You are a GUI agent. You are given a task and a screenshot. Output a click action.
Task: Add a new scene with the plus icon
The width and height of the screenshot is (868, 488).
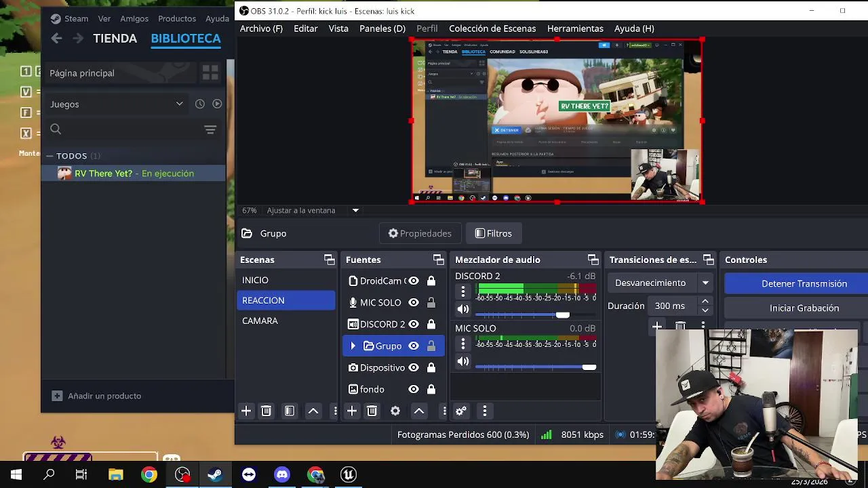point(246,411)
